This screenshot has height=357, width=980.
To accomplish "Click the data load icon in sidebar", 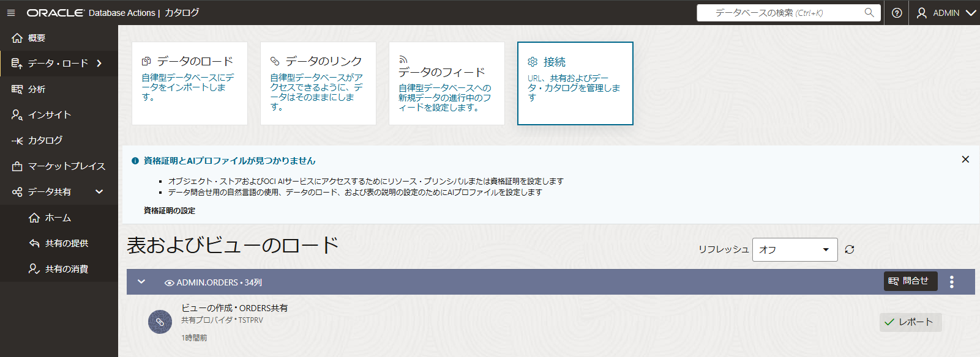I will click(x=17, y=64).
